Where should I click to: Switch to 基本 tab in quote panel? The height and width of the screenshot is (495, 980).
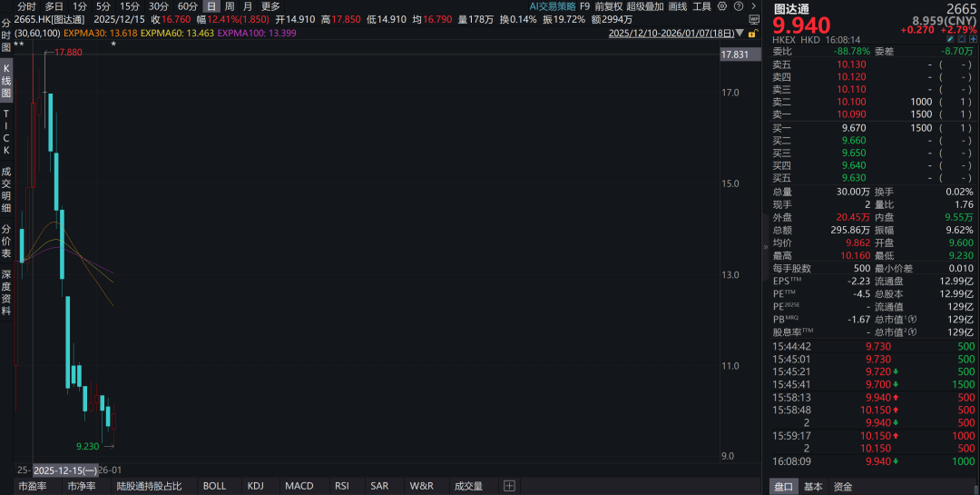(813, 487)
